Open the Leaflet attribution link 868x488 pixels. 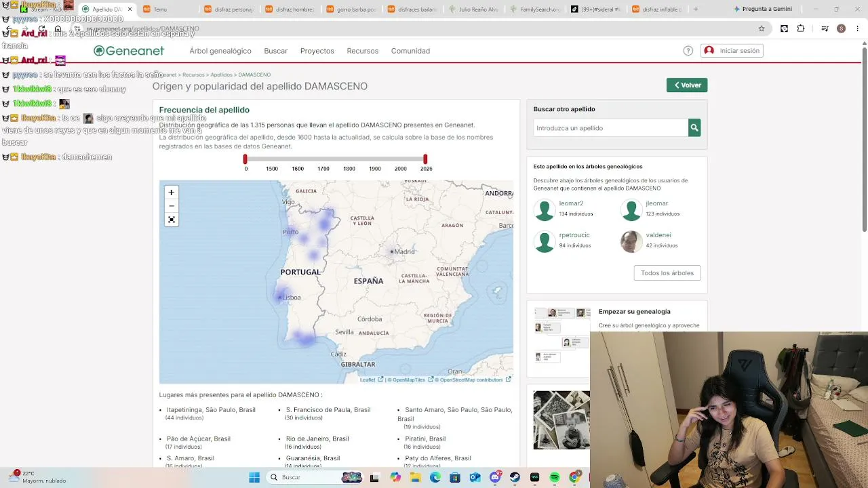[371, 380]
